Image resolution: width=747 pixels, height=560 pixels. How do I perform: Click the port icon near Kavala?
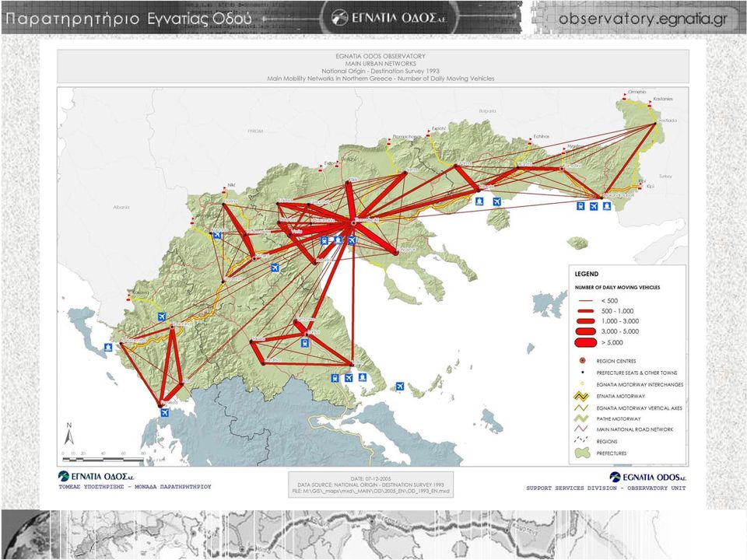pos(480,201)
